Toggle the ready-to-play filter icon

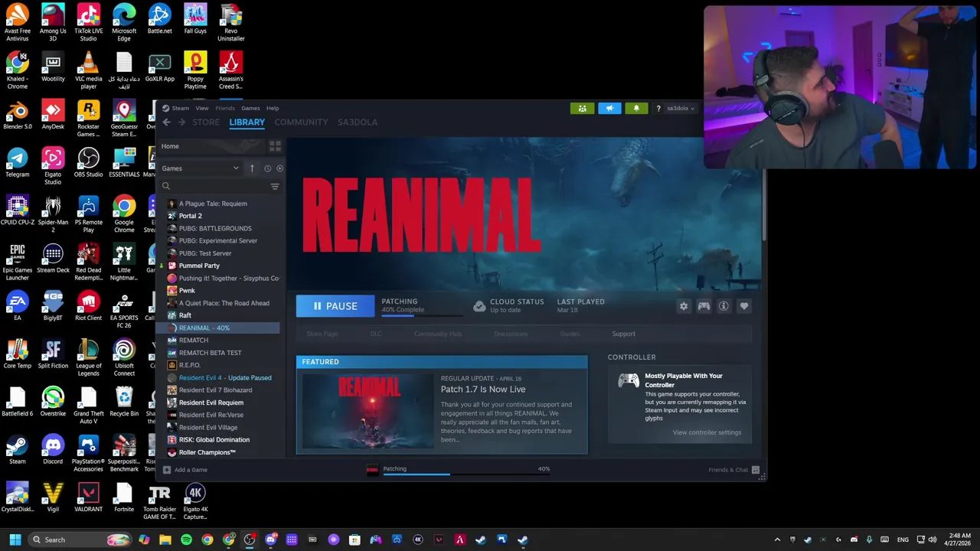[x=279, y=168]
